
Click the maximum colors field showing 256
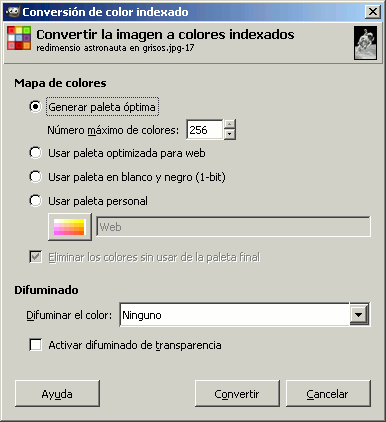(204, 129)
